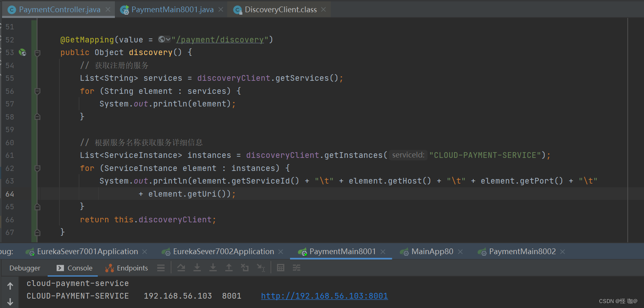Click the Step Into debug icon
The height and width of the screenshot is (308, 644).
197,268
